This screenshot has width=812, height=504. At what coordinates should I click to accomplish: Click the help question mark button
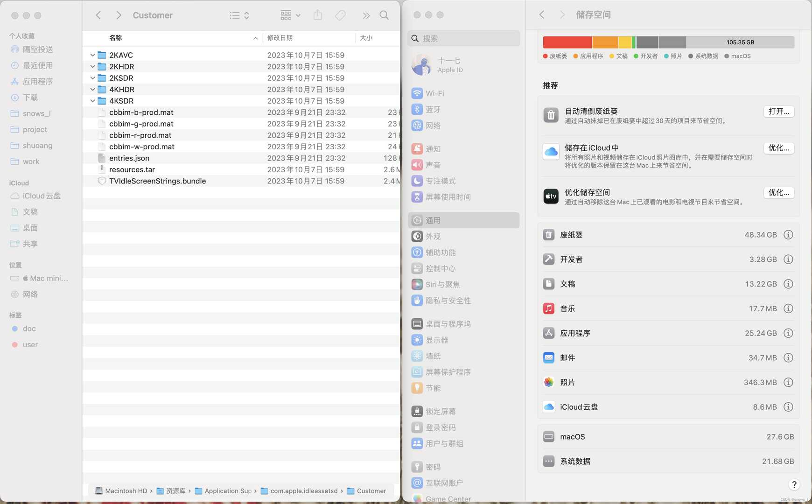[x=794, y=484]
